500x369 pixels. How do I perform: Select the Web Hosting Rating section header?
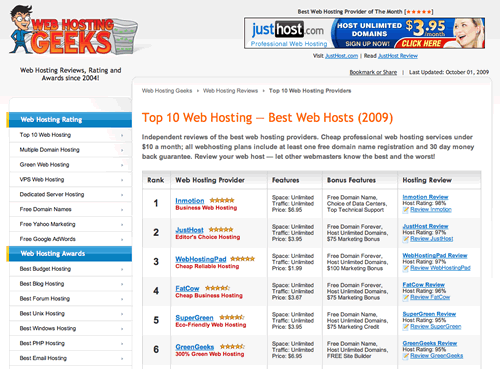tap(69, 120)
